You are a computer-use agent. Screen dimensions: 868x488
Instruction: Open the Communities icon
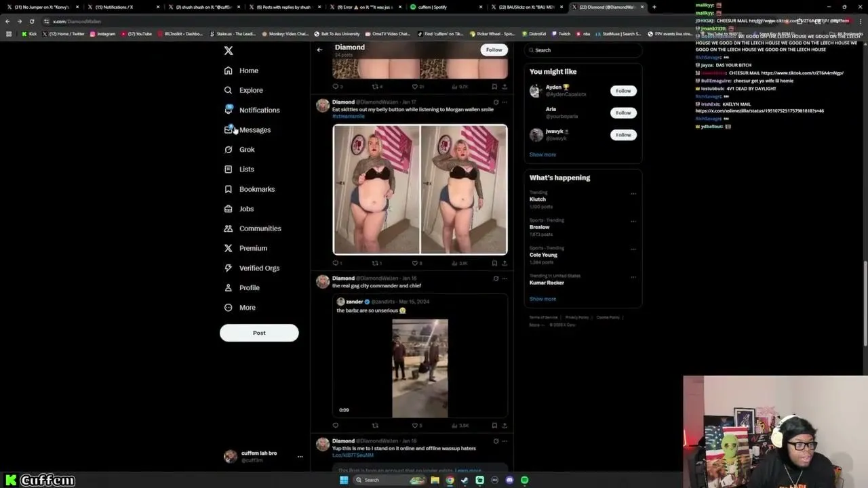[229, 228]
